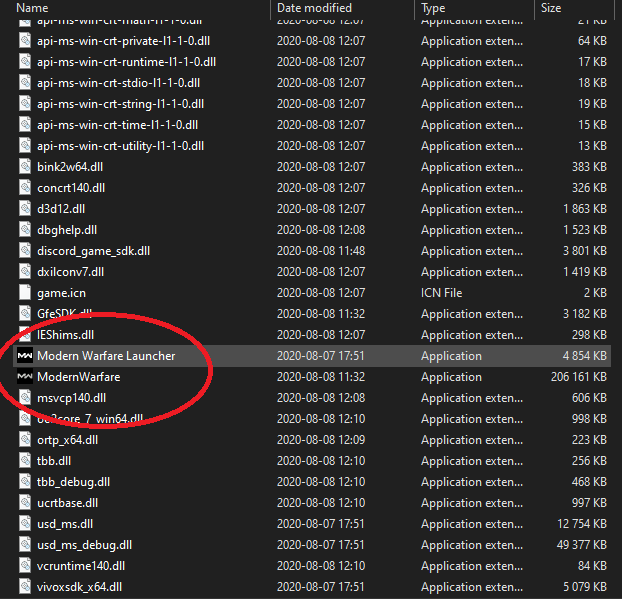This screenshot has width=622, height=599.
Task: Click the msvcp140.dll file icon
Action: pyautogui.click(x=25, y=398)
